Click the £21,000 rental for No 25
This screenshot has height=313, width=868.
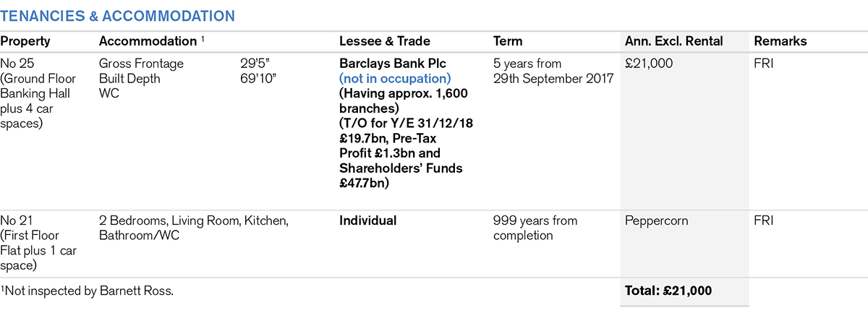tap(649, 64)
